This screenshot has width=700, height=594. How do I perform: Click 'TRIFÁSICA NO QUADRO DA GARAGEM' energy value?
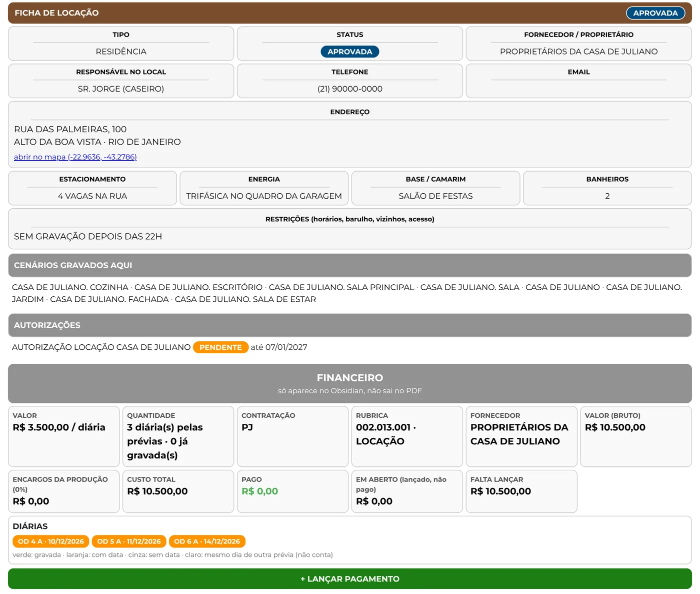click(264, 196)
